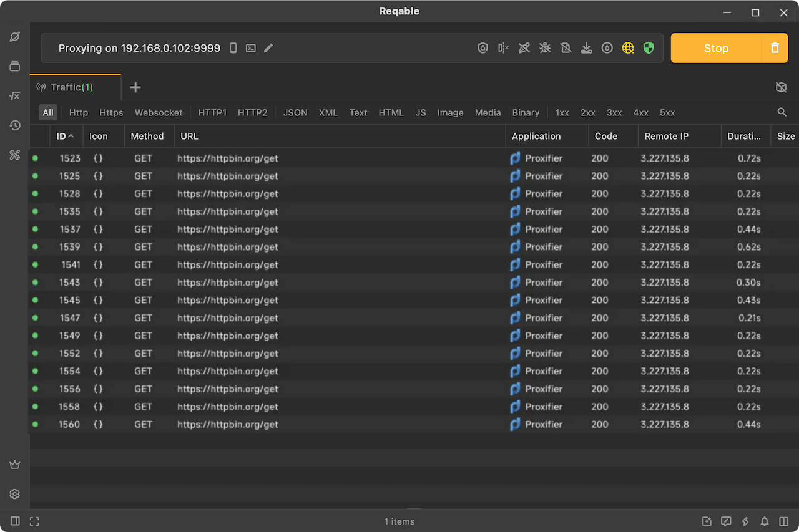Screen dimensions: 799x532
Task: Click the fullscreen brackets icon in status bar
Action: pyautogui.click(x=34, y=521)
